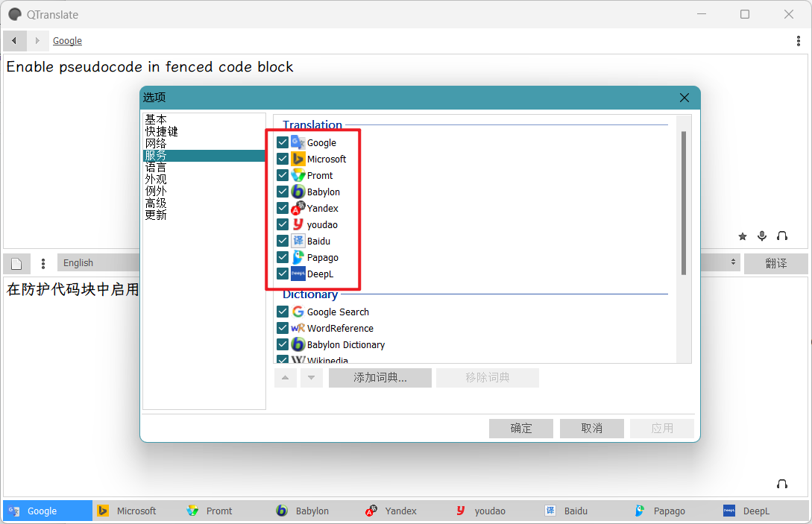This screenshot has height=524, width=812.
Task: Close the 选项 dialog with X
Action: 684,98
